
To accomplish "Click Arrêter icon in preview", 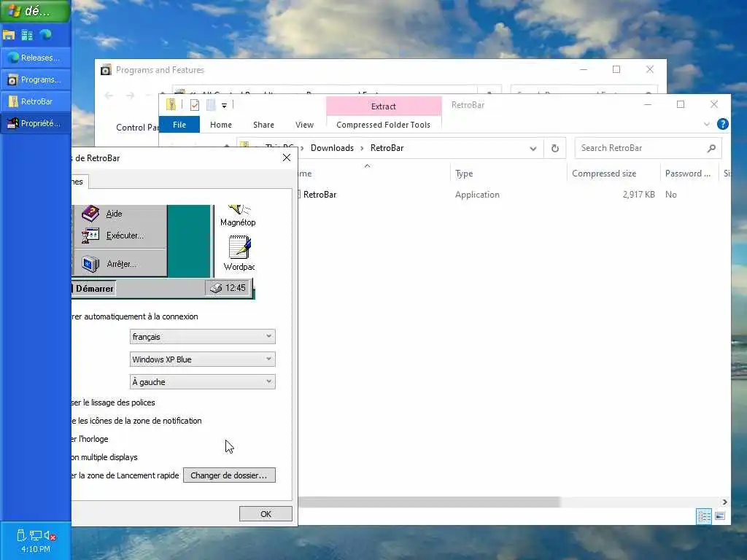I will pyautogui.click(x=90, y=264).
